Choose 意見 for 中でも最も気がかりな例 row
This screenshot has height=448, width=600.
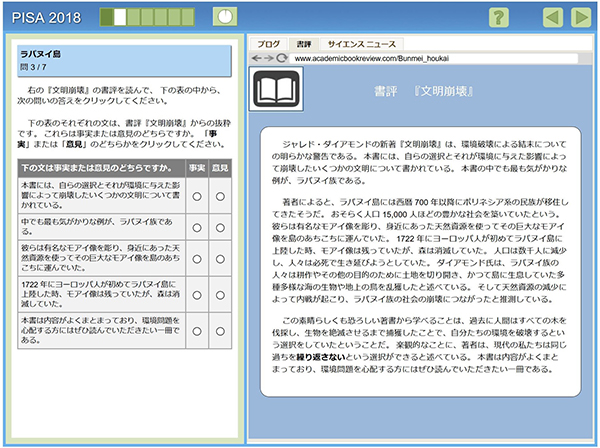tap(220, 228)
